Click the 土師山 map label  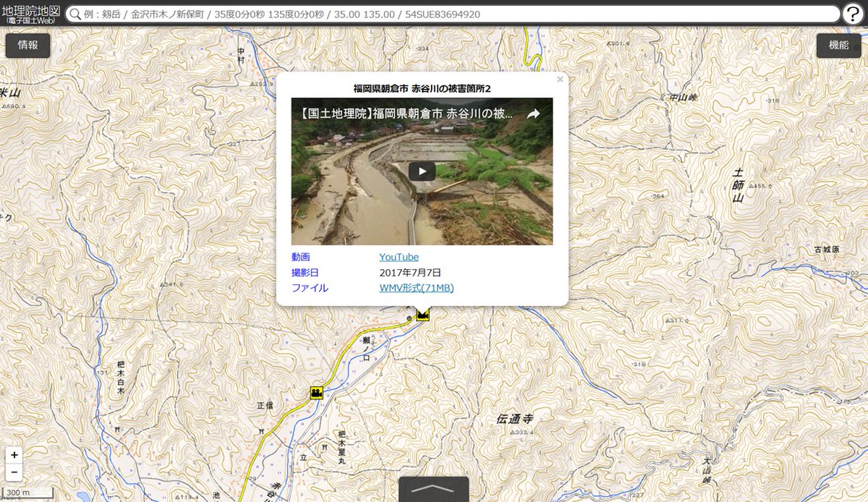click(x=738, y=185)
